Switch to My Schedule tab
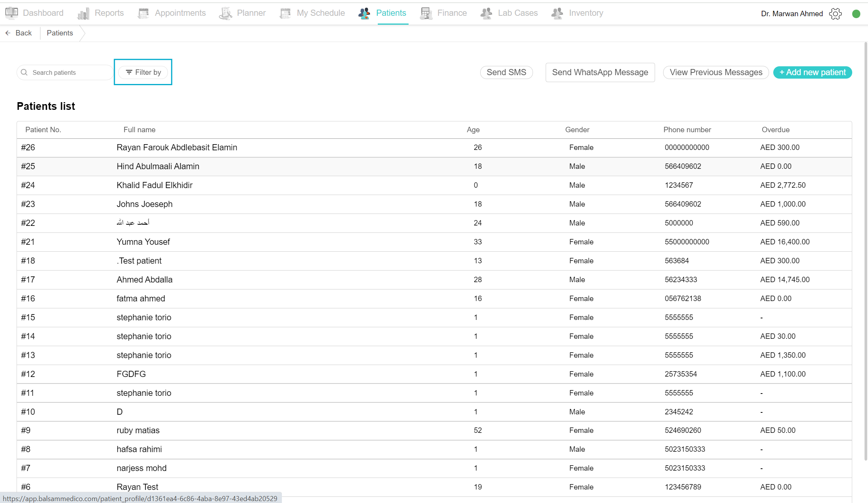 click(321, 13)
